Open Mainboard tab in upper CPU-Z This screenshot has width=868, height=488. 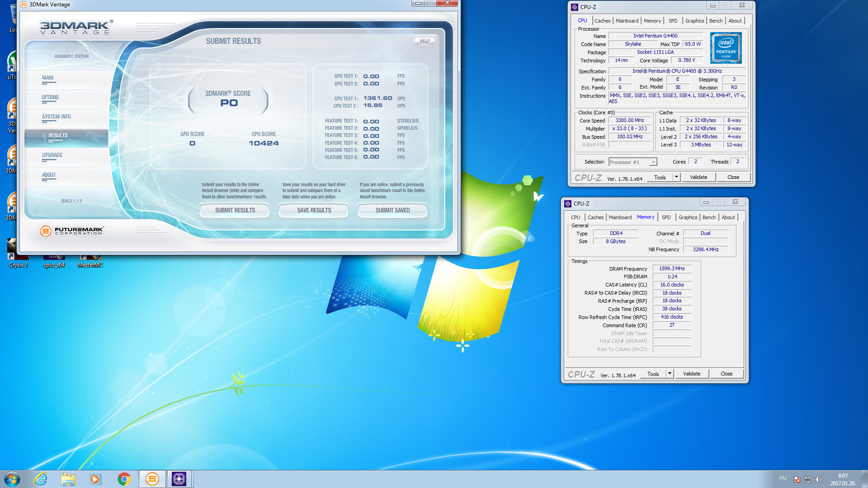(x=627, y=21)
